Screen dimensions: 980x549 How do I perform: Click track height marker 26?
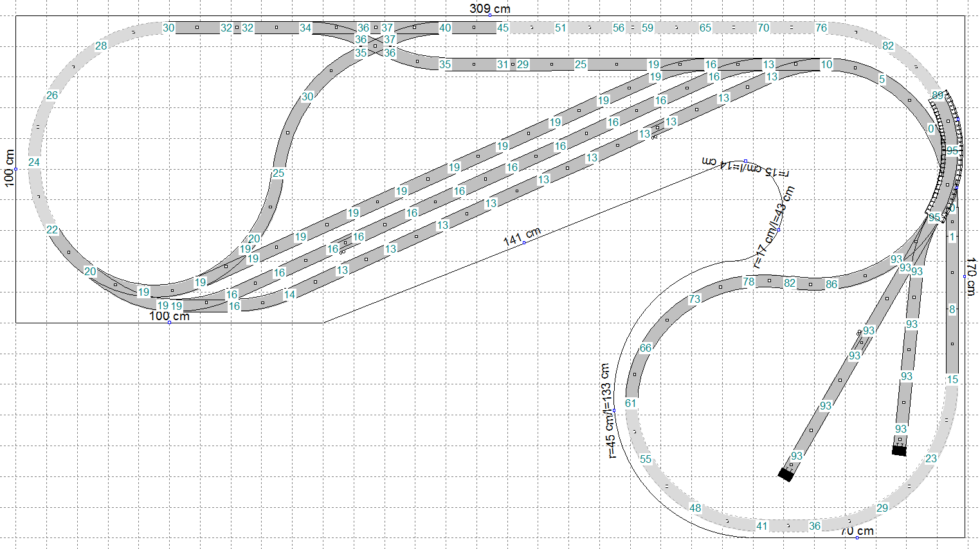pos(52,95)
